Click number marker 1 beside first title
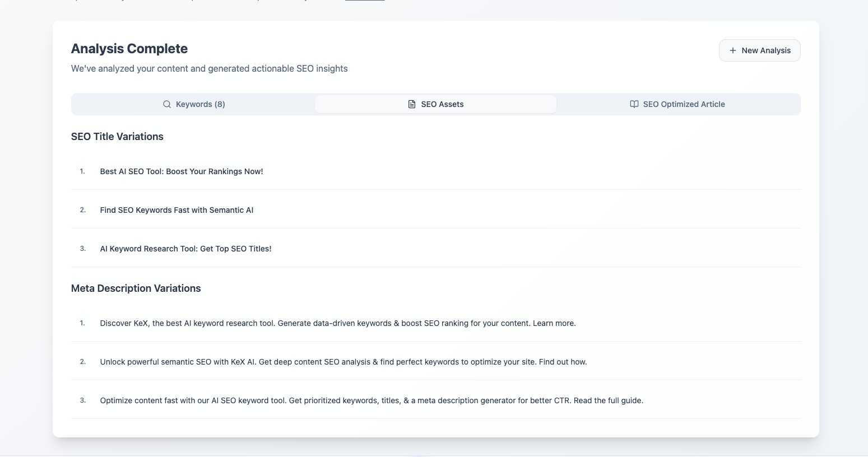The height and width of the screenshot is (457, 868). click(x=82, y=171)
